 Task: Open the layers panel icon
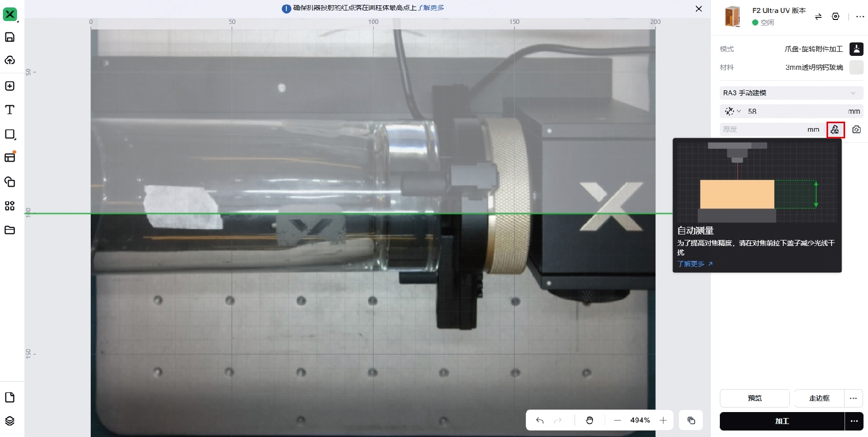(10, 421)
